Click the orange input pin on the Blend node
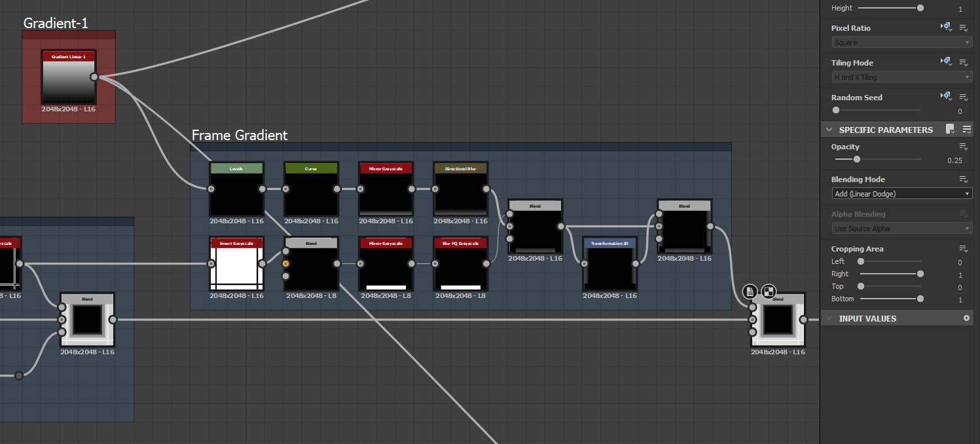The height and width of the screenshot is (444, 980). coord(286,264)
